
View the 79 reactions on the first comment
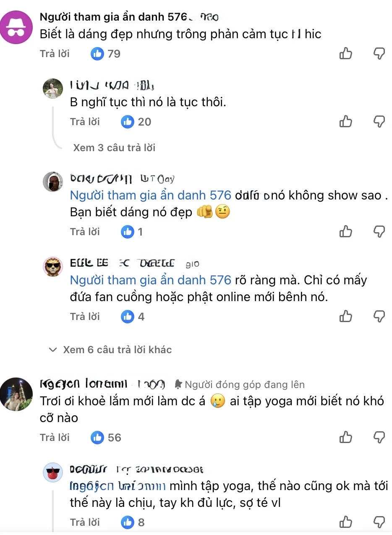[x=105, y=53]
